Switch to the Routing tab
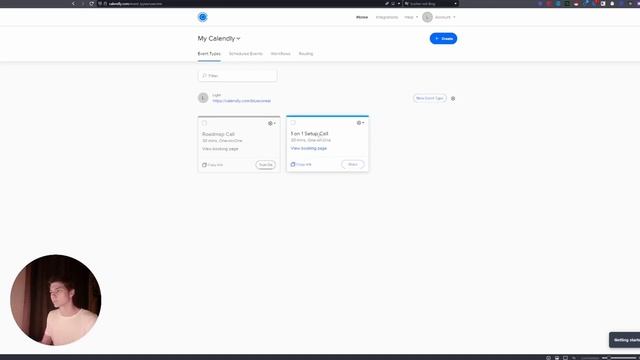Image resolution: width=640 pixels, height=360 pixels. tap(306, 54)
